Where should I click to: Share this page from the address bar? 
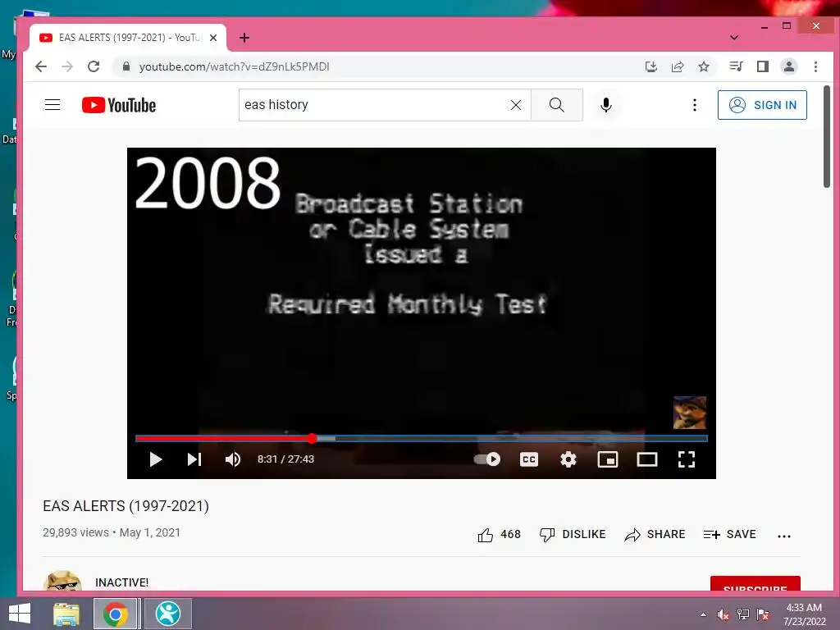pyautogui.click(x=677, y=66)
